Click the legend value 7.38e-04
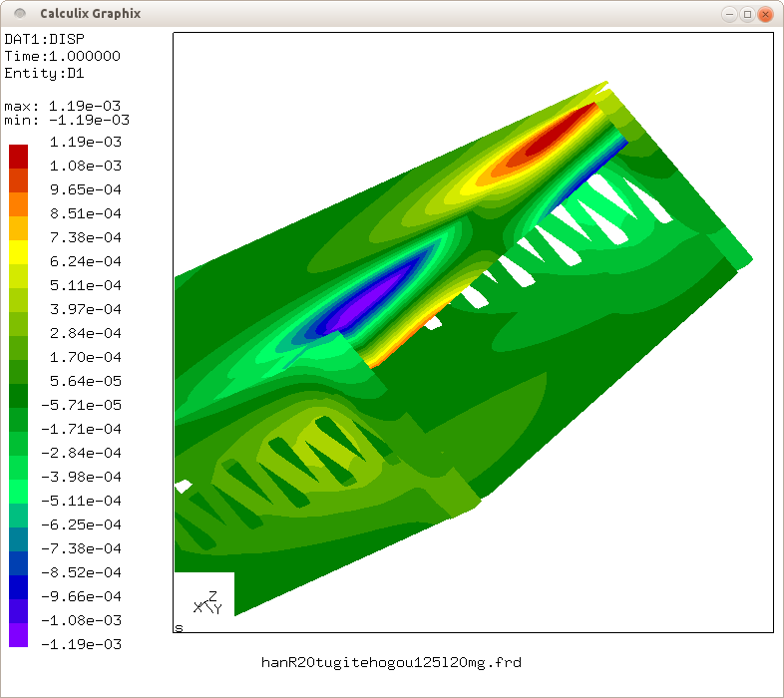Screen dimensions: 784x698 click(86, 237)
